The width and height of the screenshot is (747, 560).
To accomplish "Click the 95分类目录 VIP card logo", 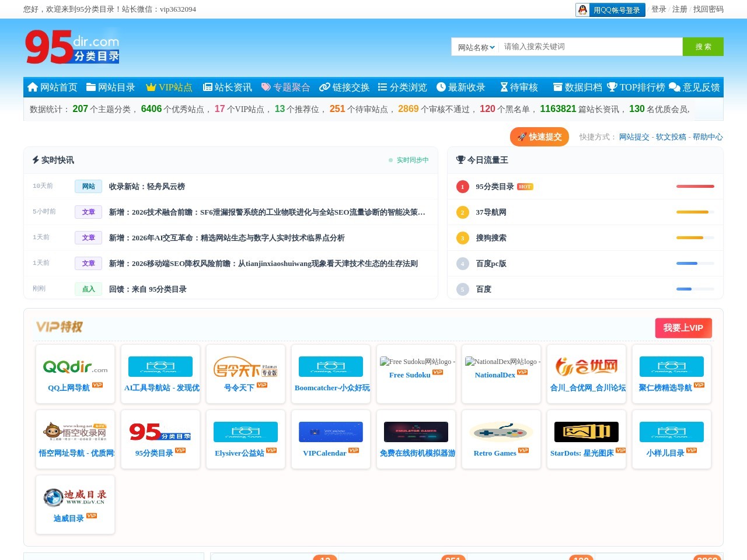I will coord(160,432).
